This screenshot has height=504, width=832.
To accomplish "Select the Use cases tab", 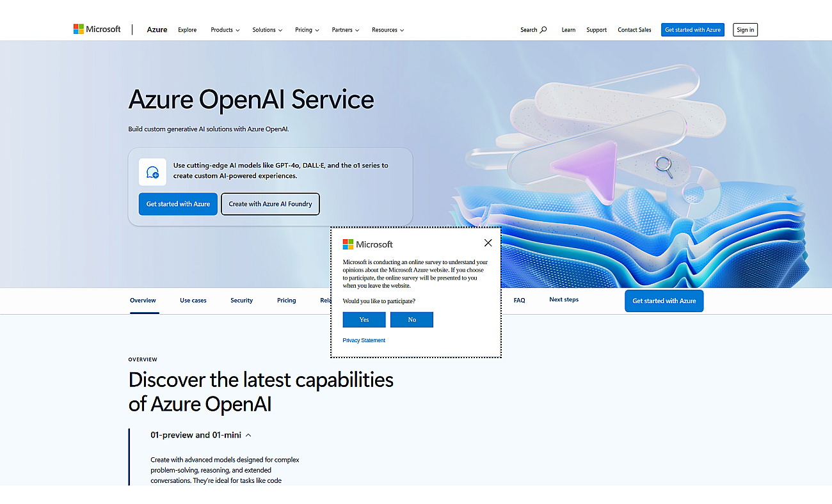I will (193, 301).
